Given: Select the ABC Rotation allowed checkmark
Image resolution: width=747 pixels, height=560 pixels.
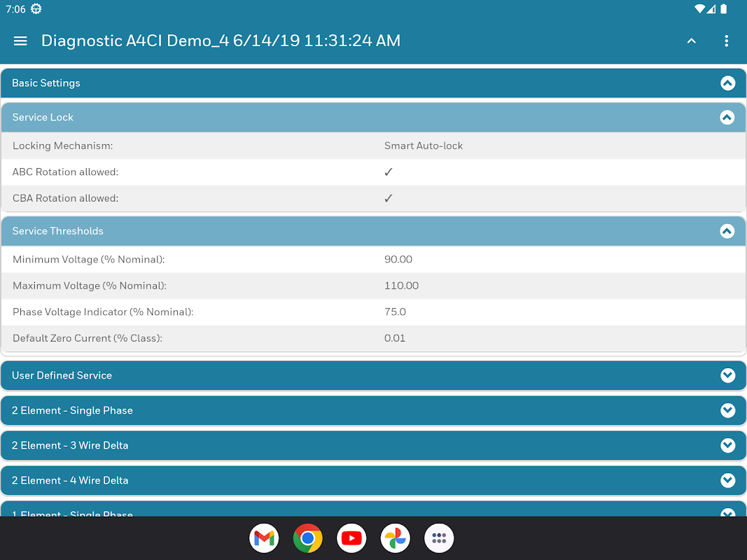Looking at the screenshot, I should [389, 172].
